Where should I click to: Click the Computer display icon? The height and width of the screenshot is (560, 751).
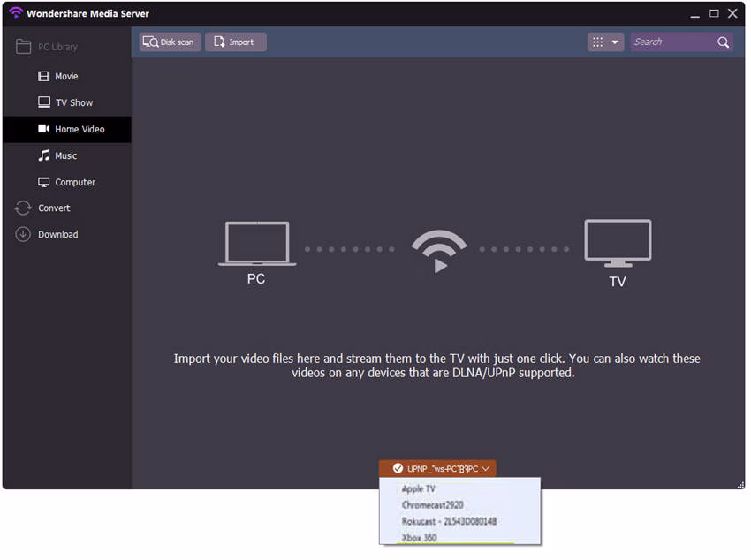[x=44, y=182]
